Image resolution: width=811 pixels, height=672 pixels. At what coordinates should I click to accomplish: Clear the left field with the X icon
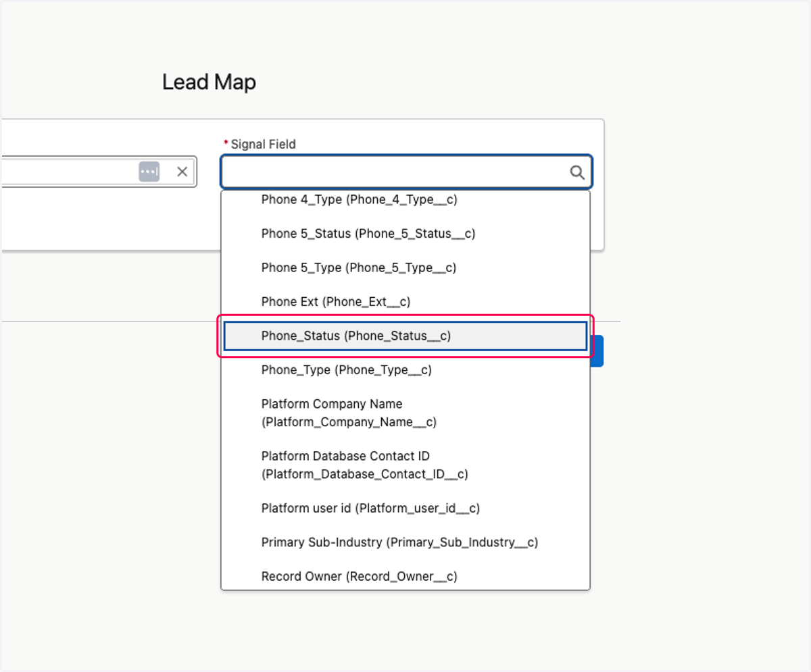point(182,172)
